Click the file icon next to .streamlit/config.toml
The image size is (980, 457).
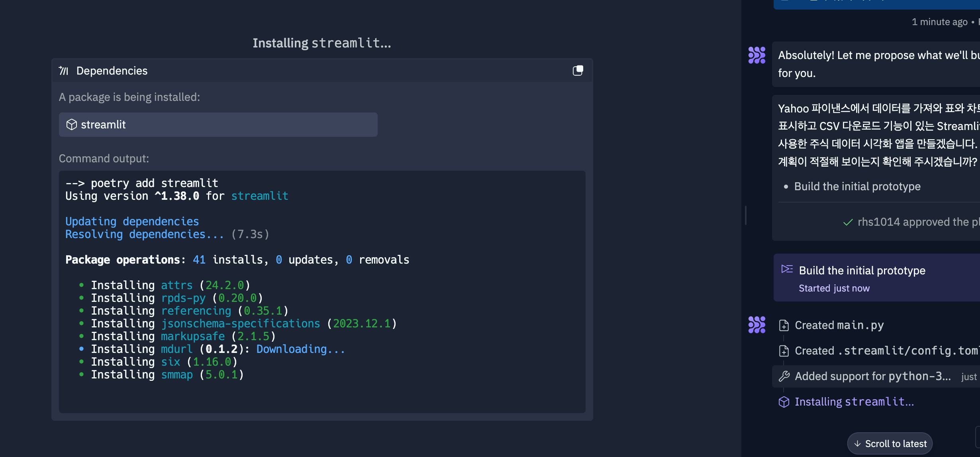pyautogui.click(x=784, y=351)
